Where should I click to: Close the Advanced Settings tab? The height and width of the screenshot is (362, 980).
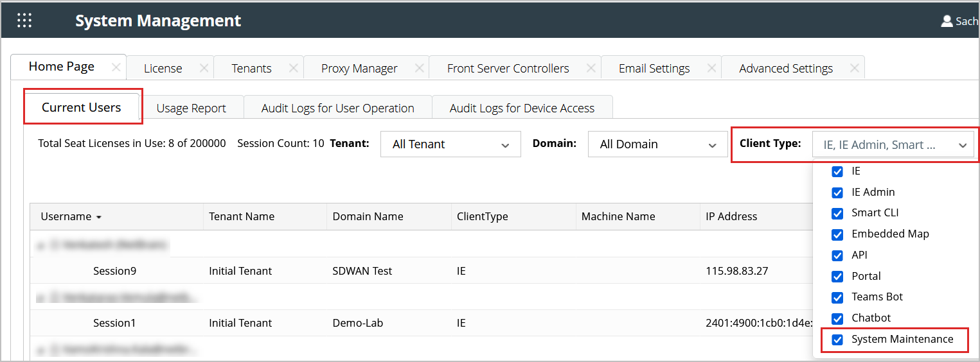pos(854,68)
